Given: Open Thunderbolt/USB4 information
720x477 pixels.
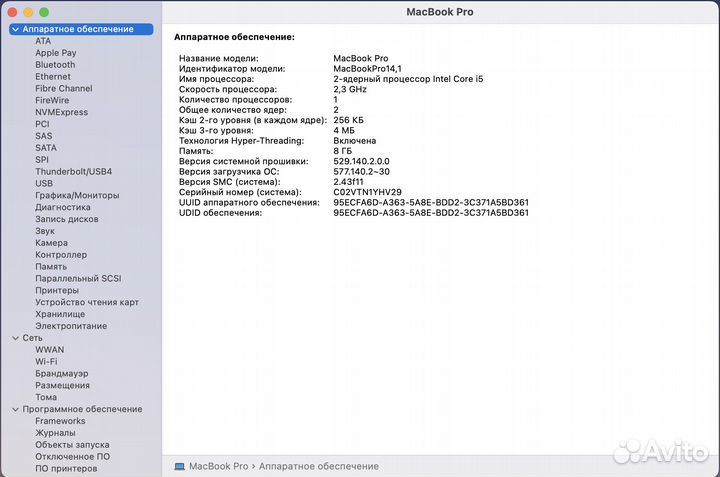Looking at the screenshot, I should point(73,172).
